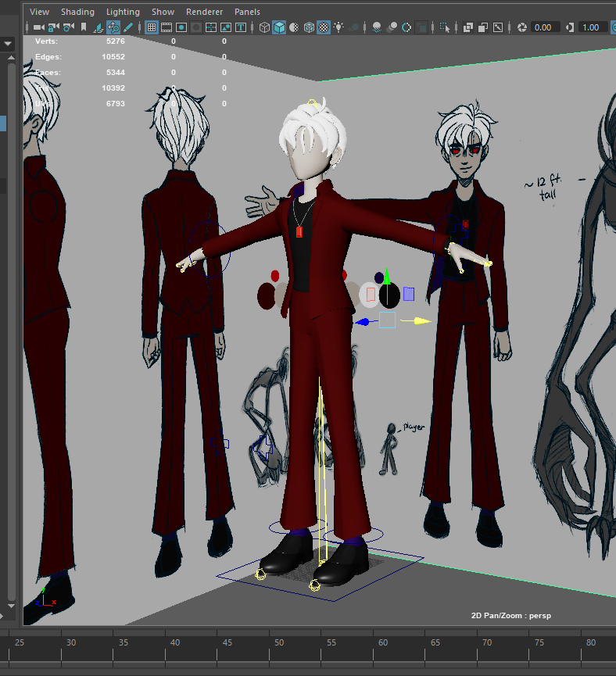Image resolution: width=616 pixels, height=676 pixels.
Task: Click Use Default Material icon
Action: (x=294, y=27)
